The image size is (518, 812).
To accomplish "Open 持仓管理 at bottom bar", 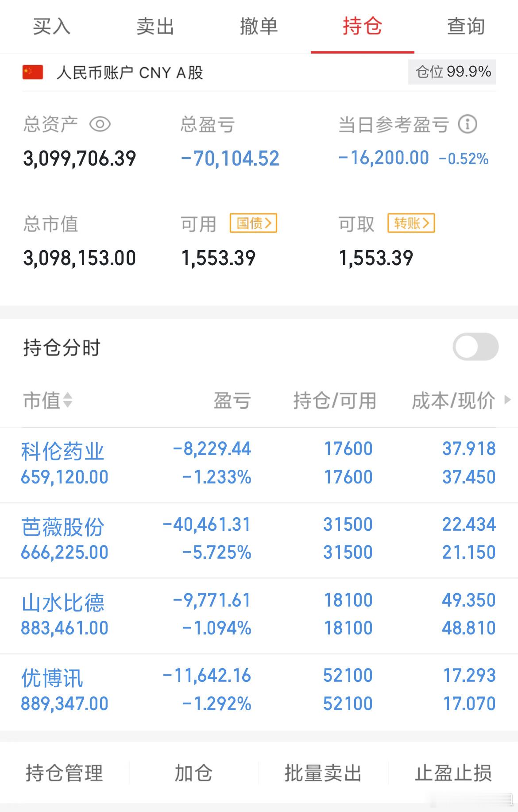I will pyautogui.click(x=65, y=773).
